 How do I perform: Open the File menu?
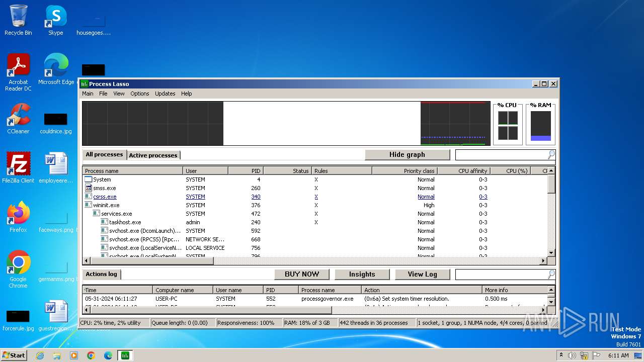(x=103, y=94)
